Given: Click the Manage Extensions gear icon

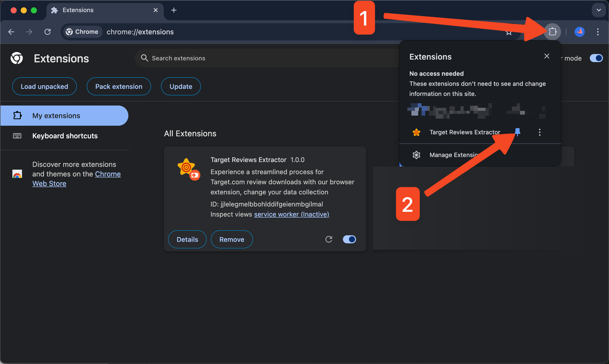Looking at the screenshot, I should tap(416, 155).
